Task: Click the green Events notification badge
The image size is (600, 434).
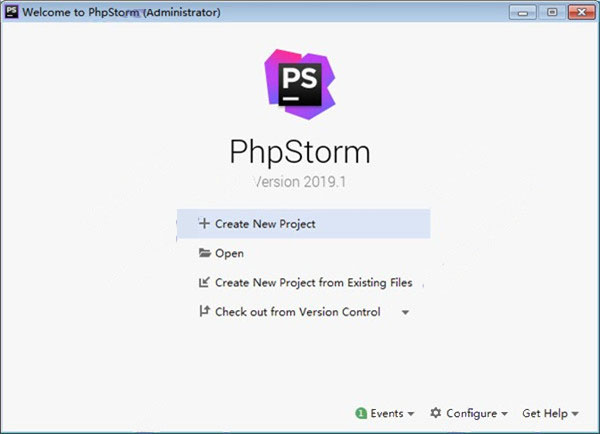Action: (x=361, y=413)
